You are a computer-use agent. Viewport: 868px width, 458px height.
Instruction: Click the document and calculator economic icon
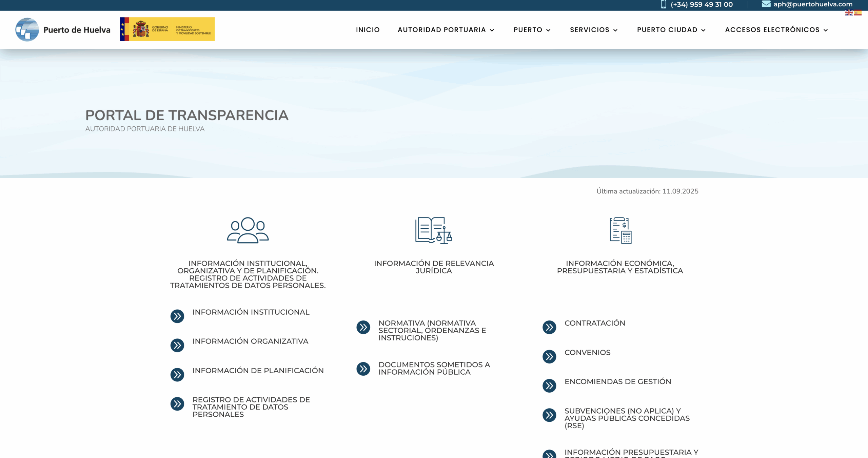pyautogui.click(x=620, y=230)
